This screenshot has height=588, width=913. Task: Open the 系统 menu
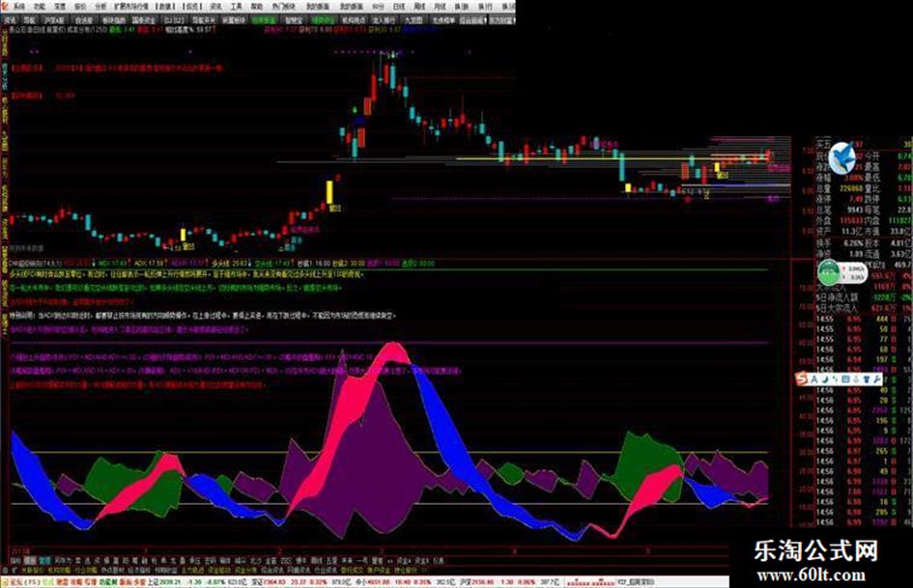click(x=19, y=7)
